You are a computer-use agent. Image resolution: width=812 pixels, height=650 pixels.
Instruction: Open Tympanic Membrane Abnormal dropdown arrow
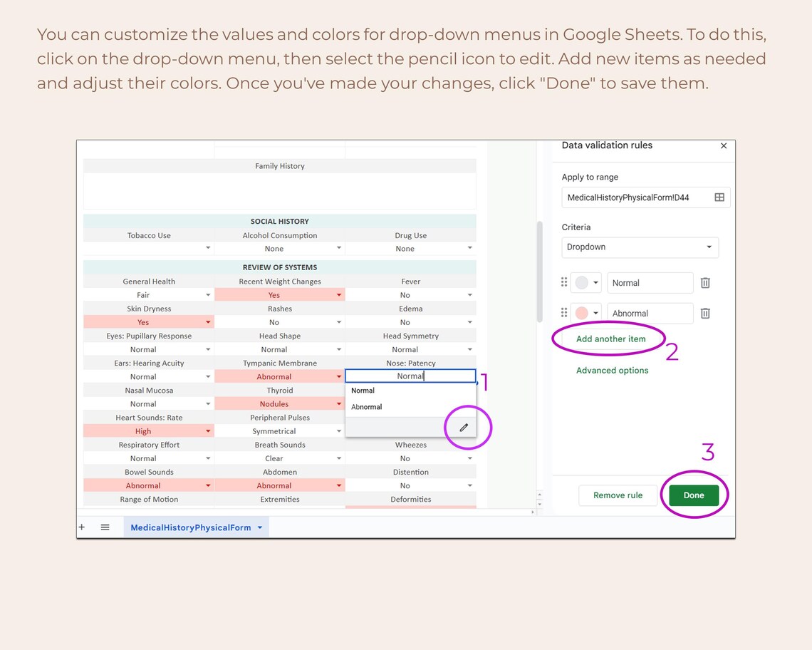tap(339, 376)
